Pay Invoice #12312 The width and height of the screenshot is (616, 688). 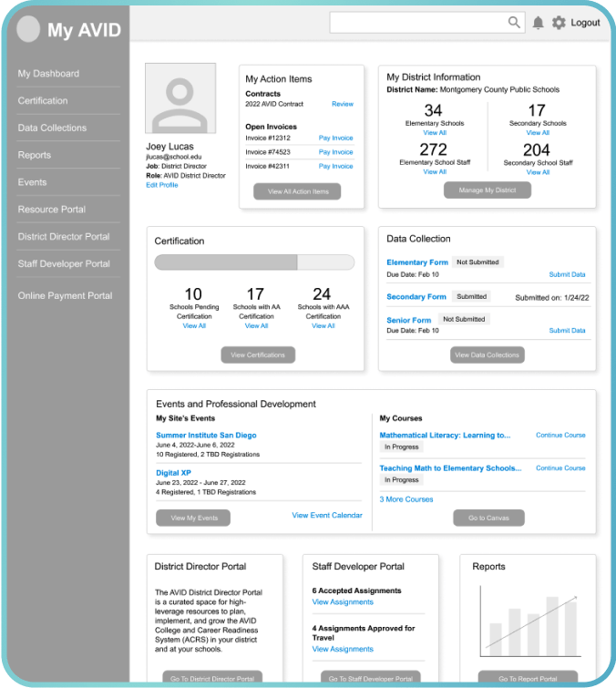point(335,138)
